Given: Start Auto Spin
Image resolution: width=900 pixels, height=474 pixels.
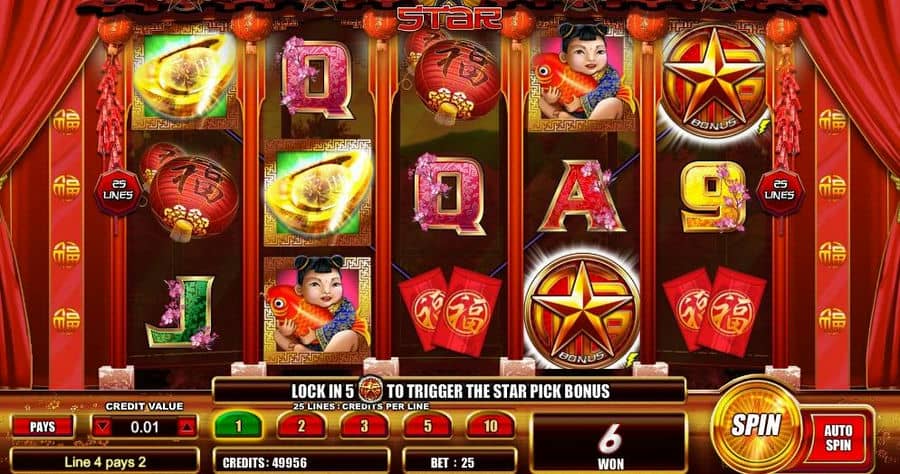Looking at the screenshot, I should 837,438.
